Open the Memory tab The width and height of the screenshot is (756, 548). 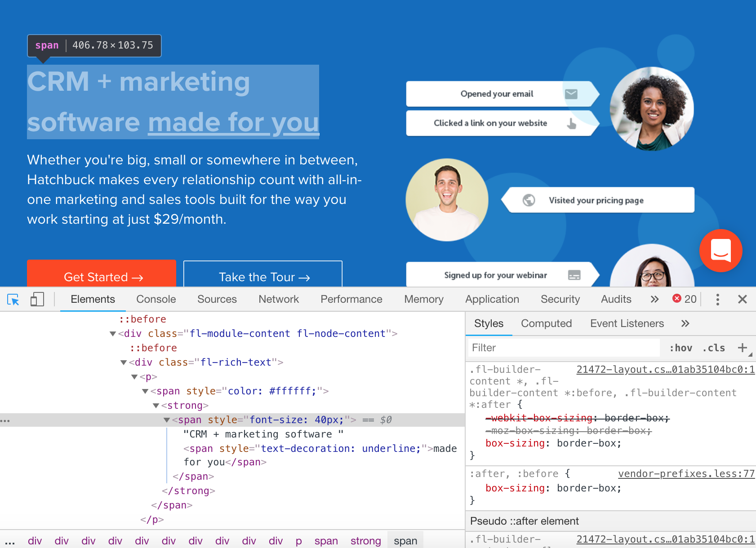click(423, 299)
